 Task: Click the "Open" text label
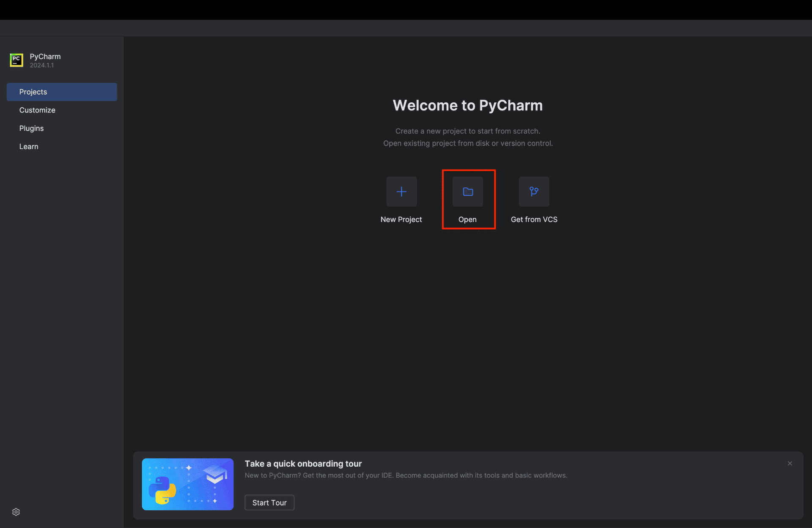467,219
